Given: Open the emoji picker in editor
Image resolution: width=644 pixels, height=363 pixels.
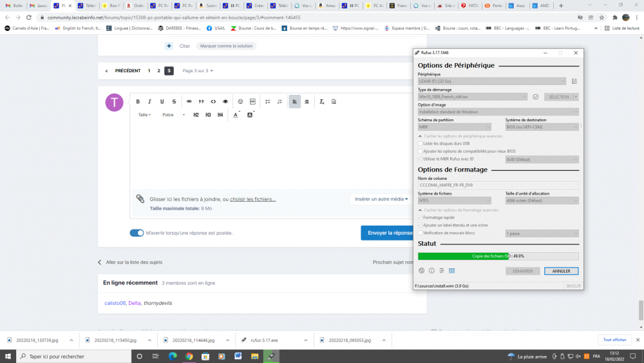Looking at the screenshot, I should (x=240, y=102).
